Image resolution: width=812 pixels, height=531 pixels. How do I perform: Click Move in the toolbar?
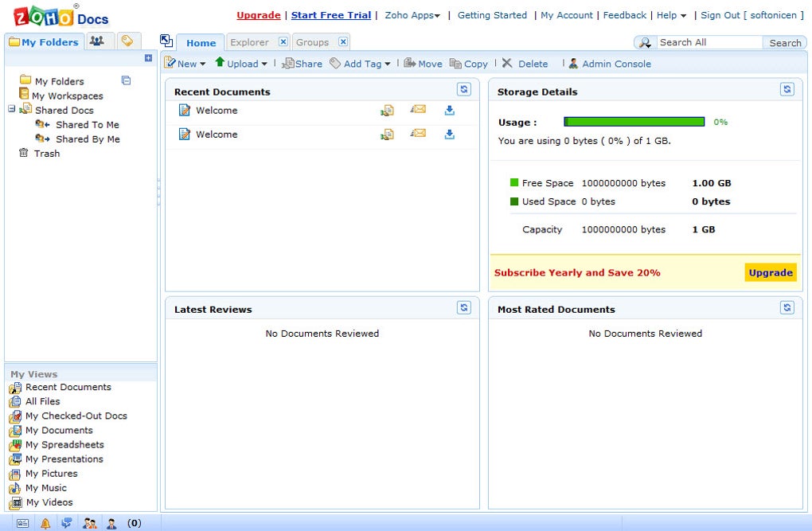coord(423,63)
